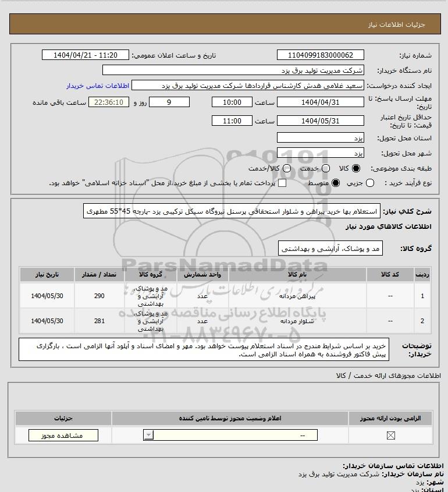Click the goods group field مد و پوشاک
This screenshot has width=448, height=492.
tap(330, 248)
